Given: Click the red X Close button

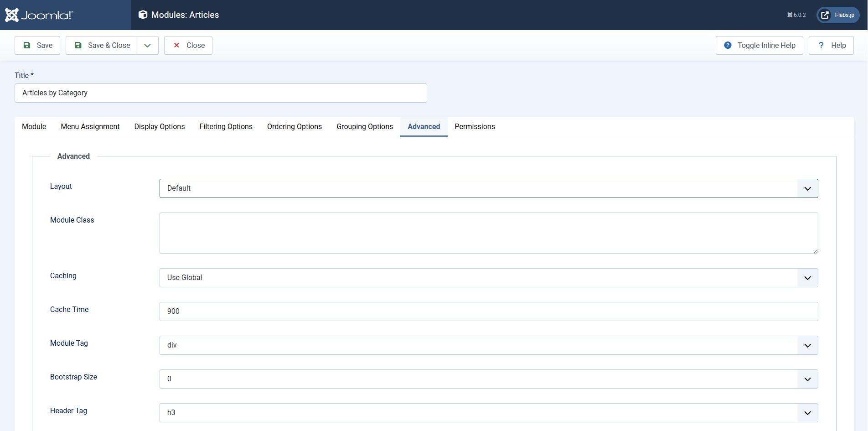Looking at the screenshot, I should 188,45.
